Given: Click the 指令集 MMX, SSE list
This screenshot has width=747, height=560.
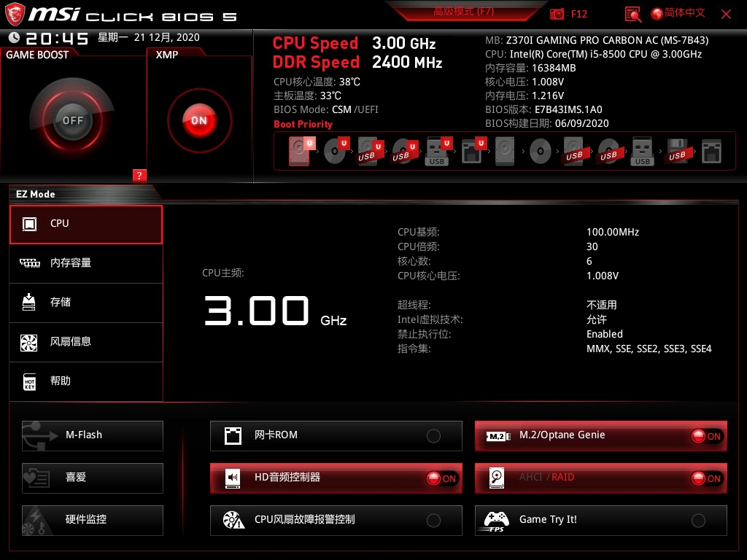Looking at the screenshot, I should point(649,349).
